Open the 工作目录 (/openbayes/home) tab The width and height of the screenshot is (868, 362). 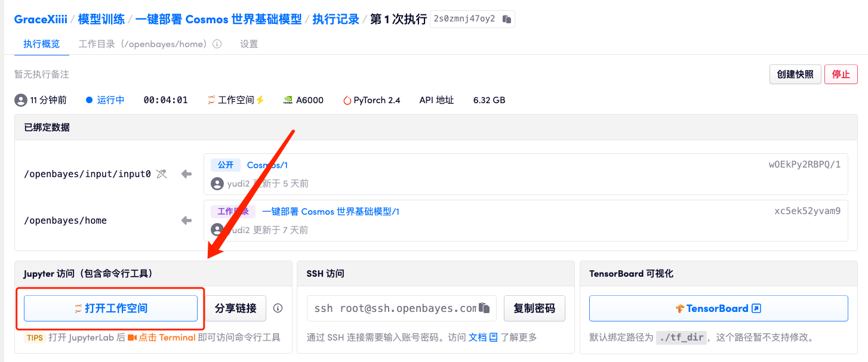pyautogui.click(x=143, y=44)
